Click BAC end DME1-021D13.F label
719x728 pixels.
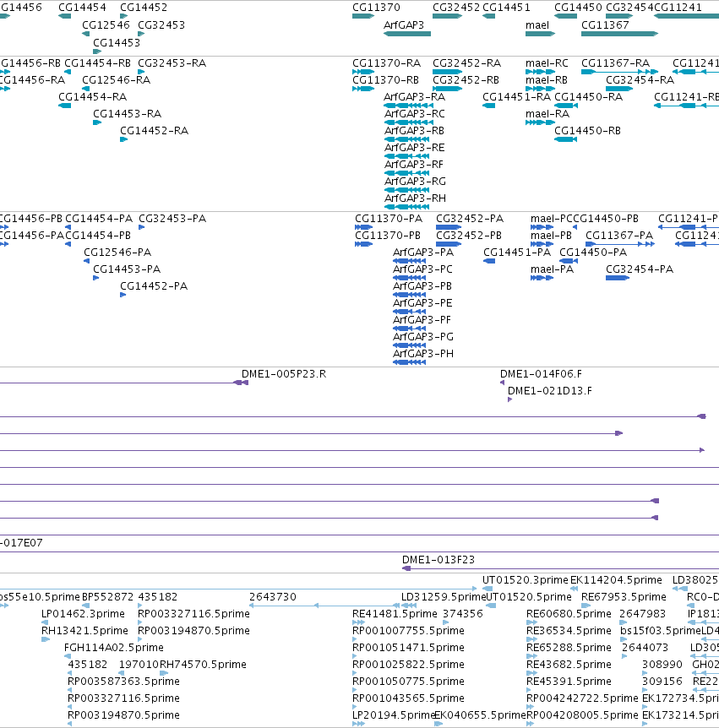550,391
